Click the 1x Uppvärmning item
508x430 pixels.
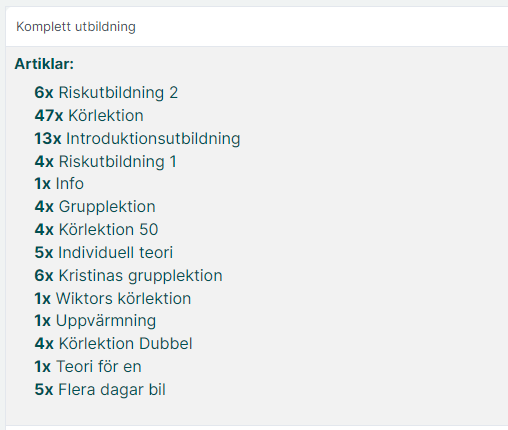[x=95, y=321]
